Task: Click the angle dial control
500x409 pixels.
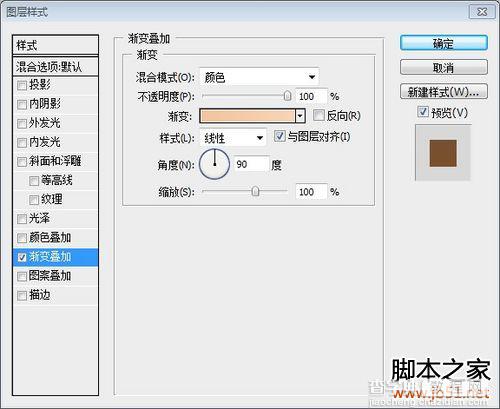Action: 214,164
